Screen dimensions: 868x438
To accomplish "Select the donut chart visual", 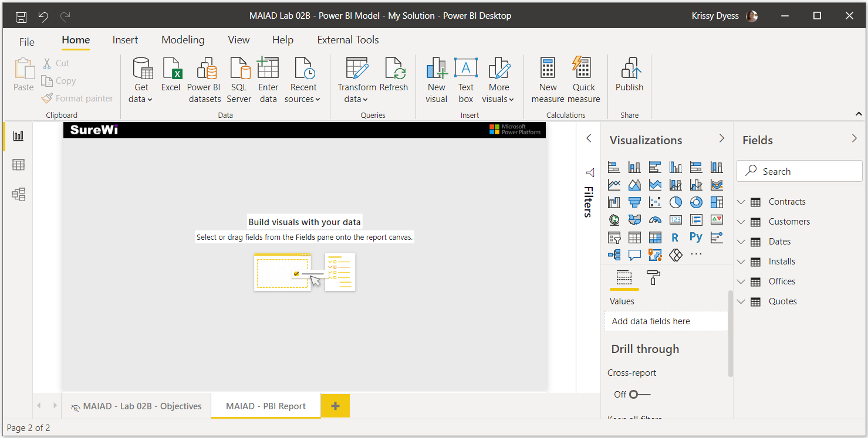I will pyautogui.click(x=696, y=203).
